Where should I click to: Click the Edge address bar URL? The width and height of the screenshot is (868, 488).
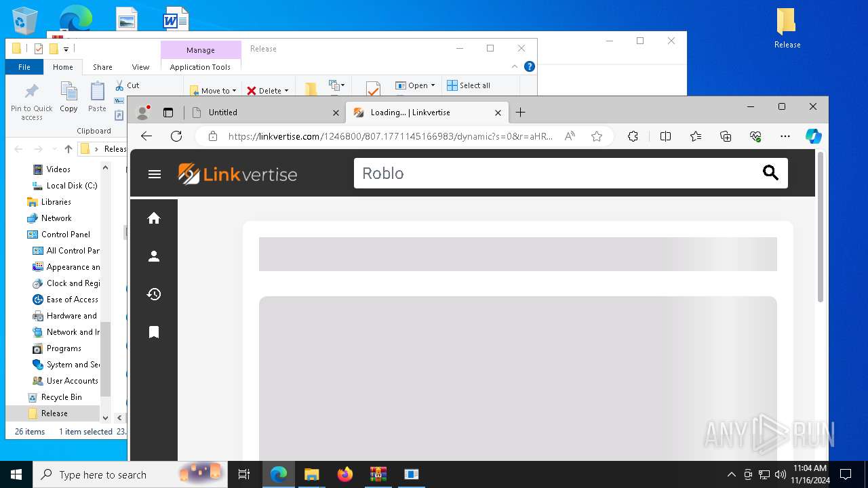[391, 136]
